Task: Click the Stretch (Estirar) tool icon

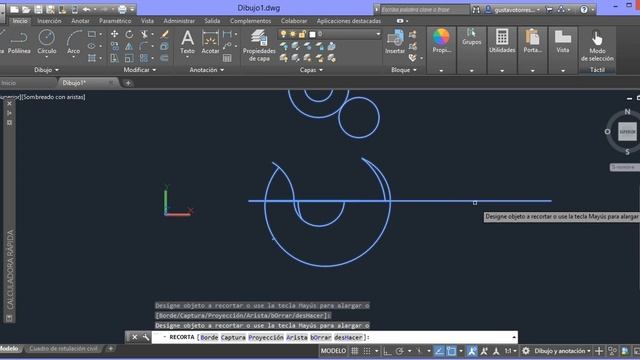Action: pos(115,58)
